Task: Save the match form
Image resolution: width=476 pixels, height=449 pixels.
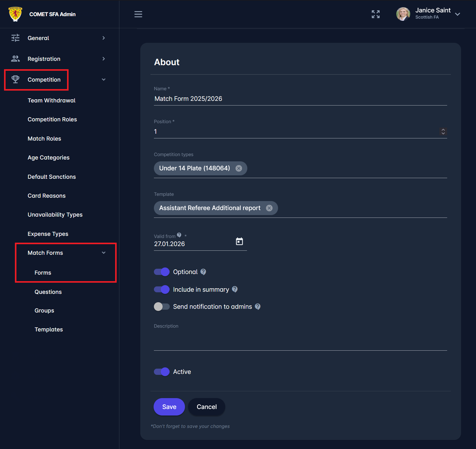Action: (169, 407)
